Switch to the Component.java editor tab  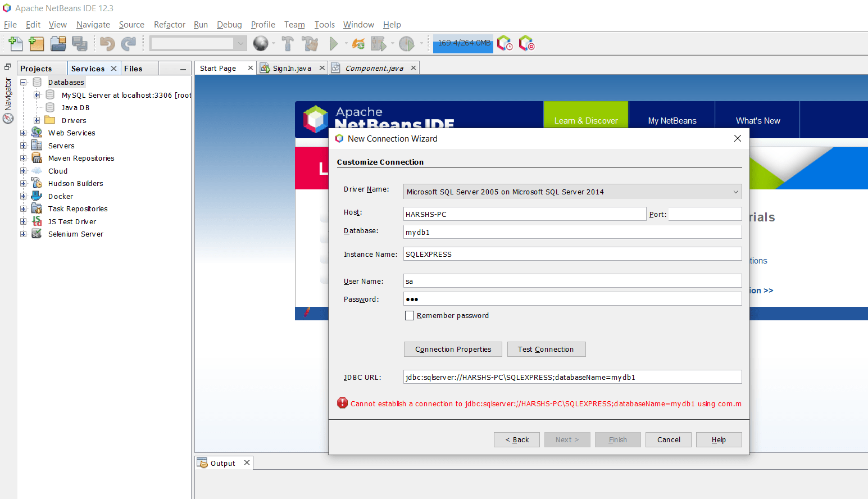[x=374, y=68]
